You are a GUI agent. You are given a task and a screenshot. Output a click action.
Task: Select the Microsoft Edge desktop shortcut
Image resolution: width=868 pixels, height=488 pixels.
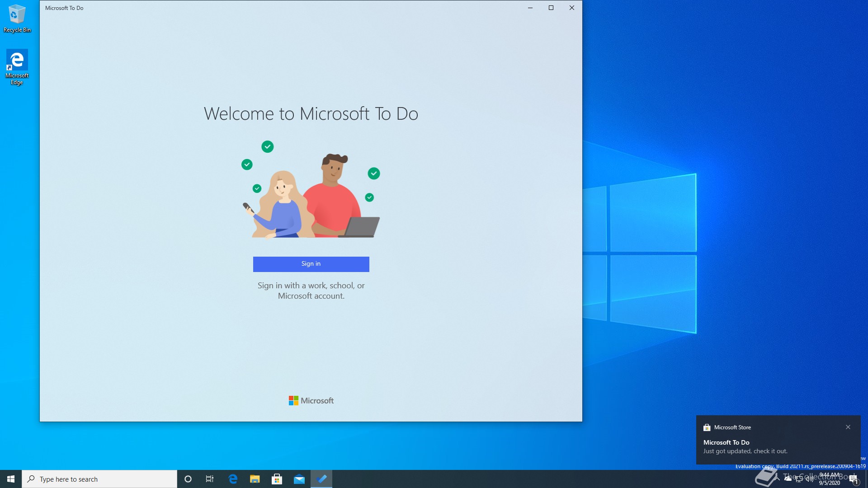point(17,67)
